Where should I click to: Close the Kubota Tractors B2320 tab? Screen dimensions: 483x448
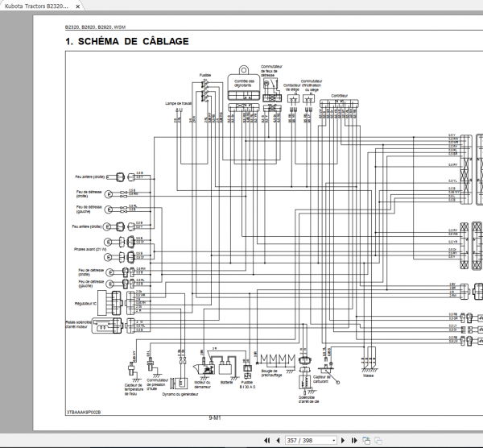pyautogui.click(x=78, y=6)
